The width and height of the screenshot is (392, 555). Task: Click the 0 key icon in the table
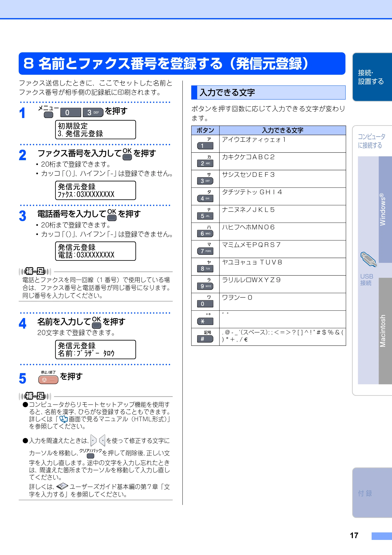click(205, 304)
